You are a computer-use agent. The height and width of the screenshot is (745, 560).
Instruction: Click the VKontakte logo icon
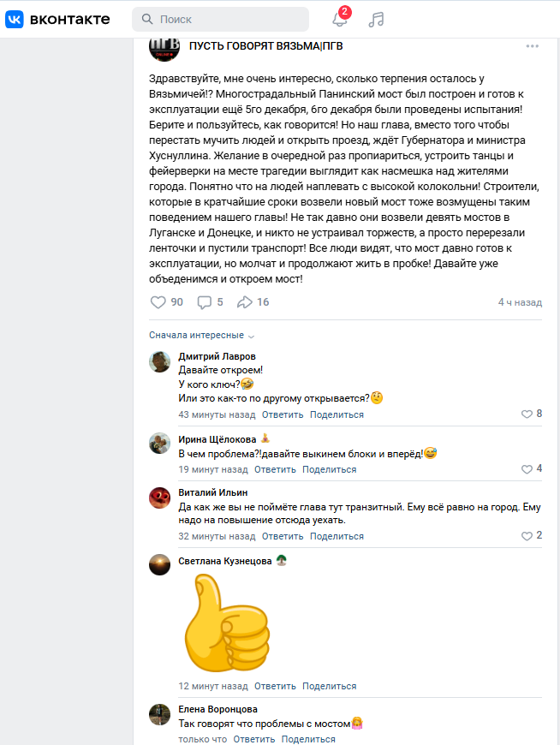[15, 19]
